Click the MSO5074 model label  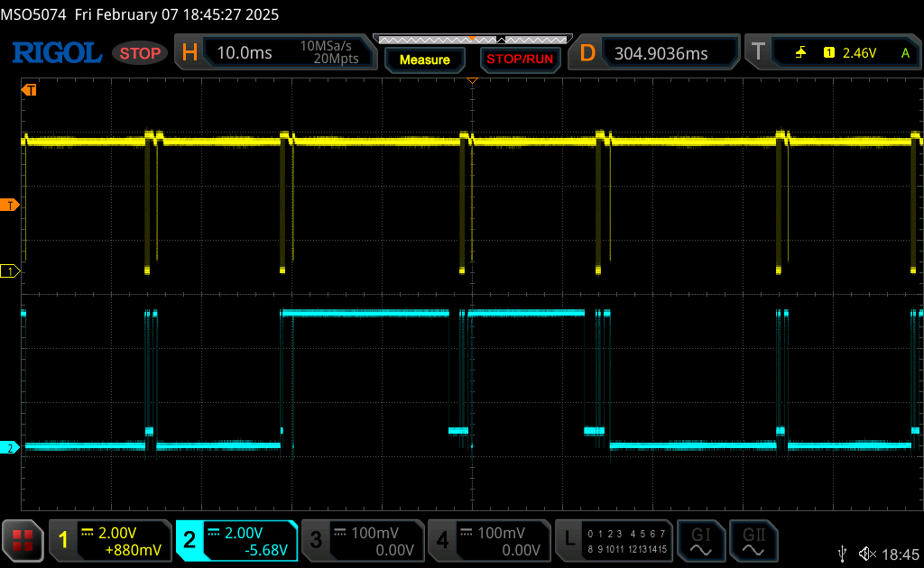click(33, 14)
